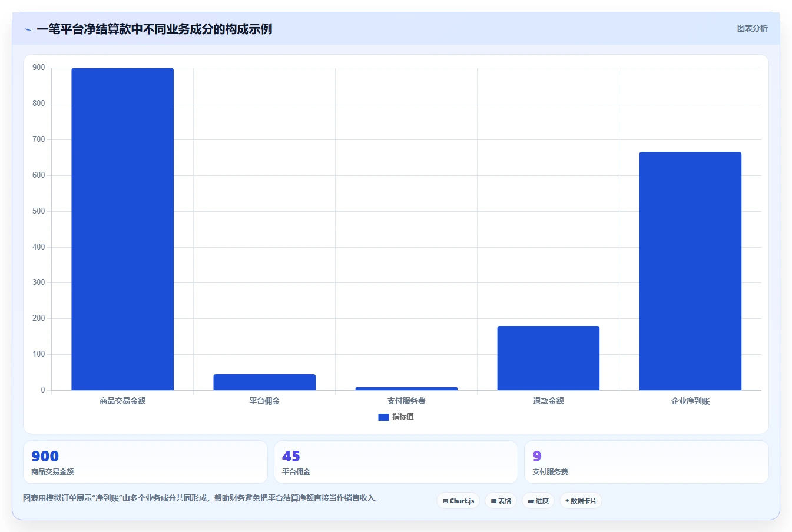Open the 9 支付服务费 data card
Viewport: 792px width, 532px height.
pyautogui.click(x=647, y=462)
